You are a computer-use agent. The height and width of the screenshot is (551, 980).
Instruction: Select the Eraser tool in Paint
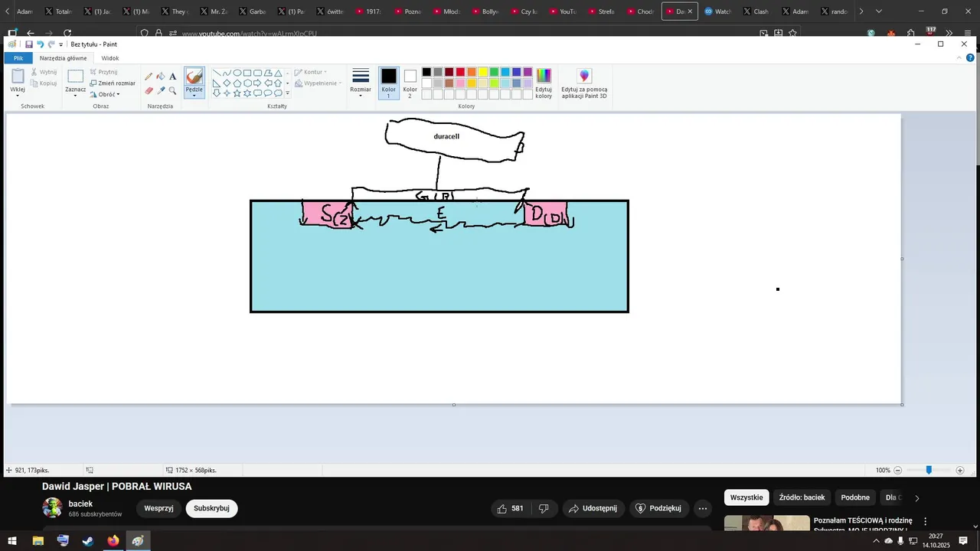pos(149,90)
